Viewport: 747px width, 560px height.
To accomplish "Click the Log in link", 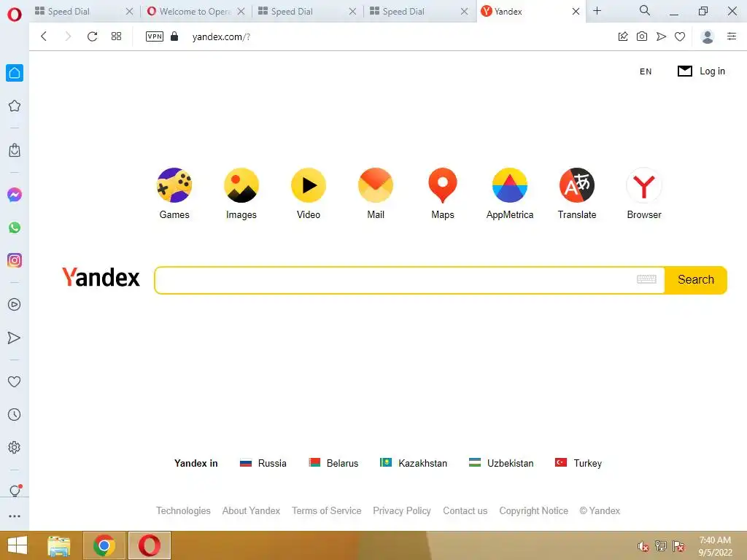I will pos(712,71).
